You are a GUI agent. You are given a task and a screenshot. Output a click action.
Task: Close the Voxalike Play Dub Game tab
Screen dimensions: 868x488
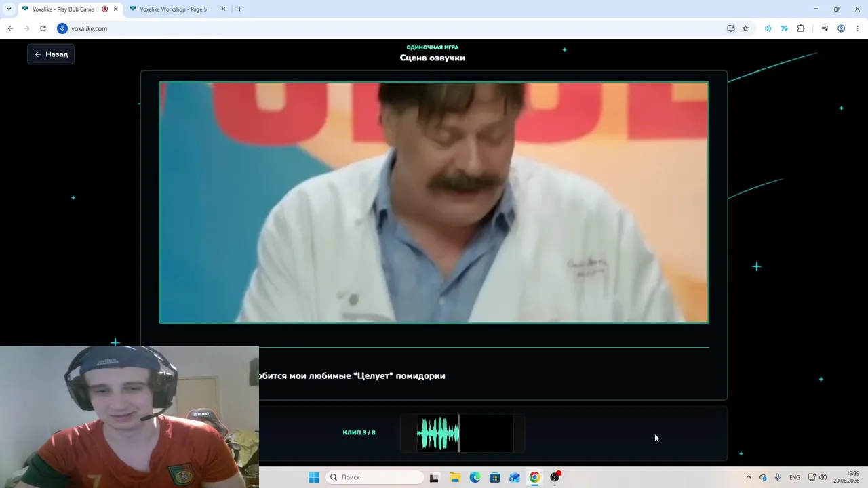[x=116, y=9]
